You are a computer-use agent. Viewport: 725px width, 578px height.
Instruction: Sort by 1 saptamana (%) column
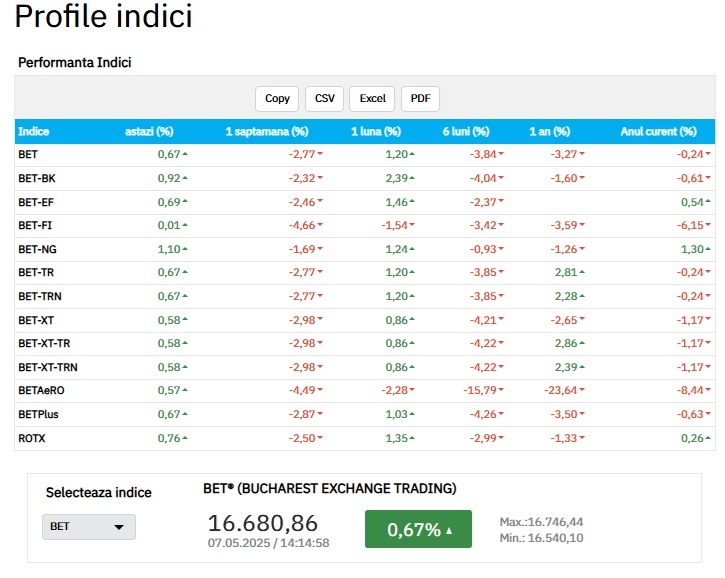[x=266, y=132]
